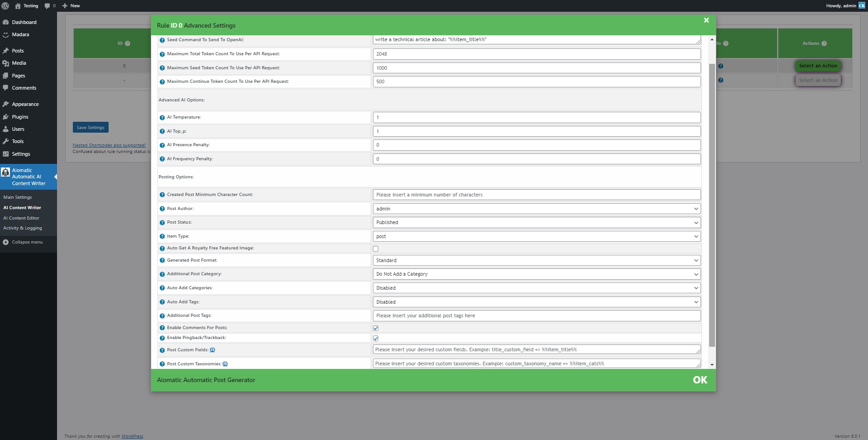Click help icon for Maximum Continue Token Count

tap(162, 82)
